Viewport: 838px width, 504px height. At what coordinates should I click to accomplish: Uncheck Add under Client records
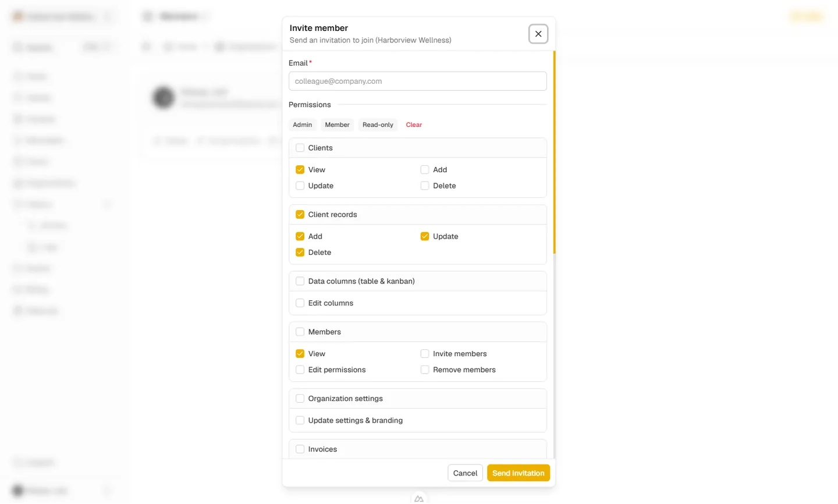click(300, 236)
